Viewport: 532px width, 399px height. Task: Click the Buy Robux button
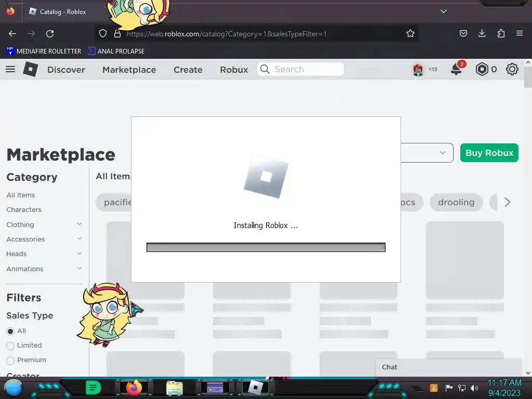[x=489, y=153]
